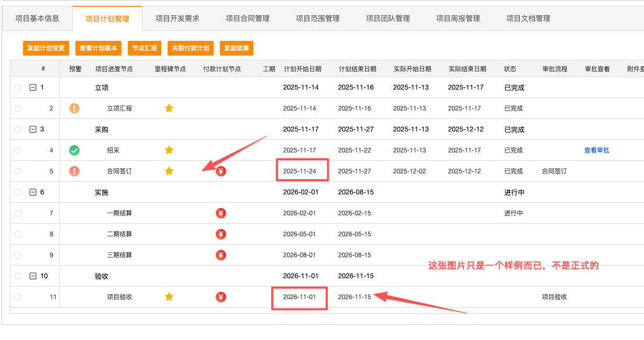
Task: Click the payment yen icon for 三期结算
Action: (221, 255)
